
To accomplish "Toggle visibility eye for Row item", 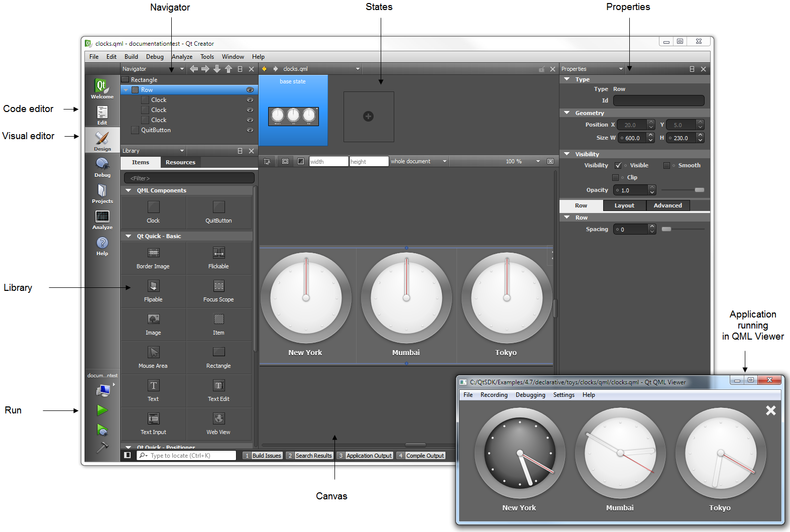I will (250, 90).
